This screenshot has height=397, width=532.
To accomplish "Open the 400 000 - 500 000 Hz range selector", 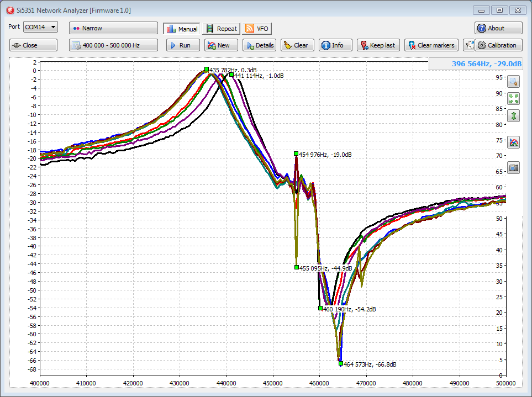I will click(113, 45).
